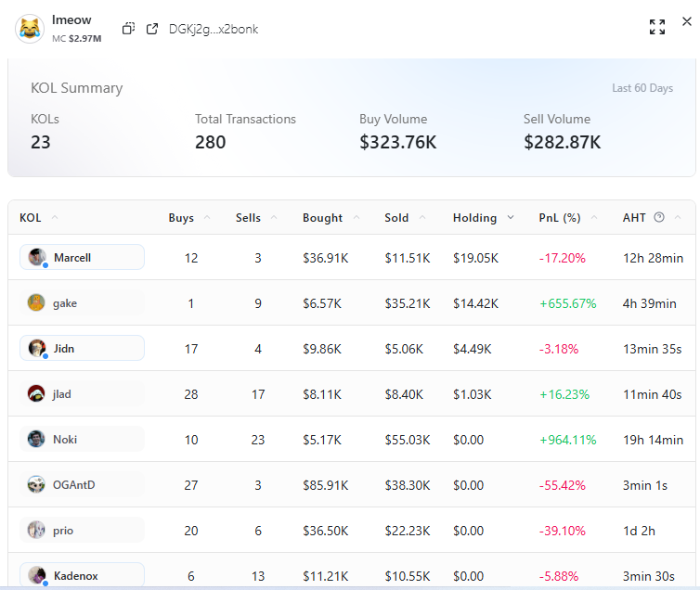Click OGAntD's avatar image

36,485
